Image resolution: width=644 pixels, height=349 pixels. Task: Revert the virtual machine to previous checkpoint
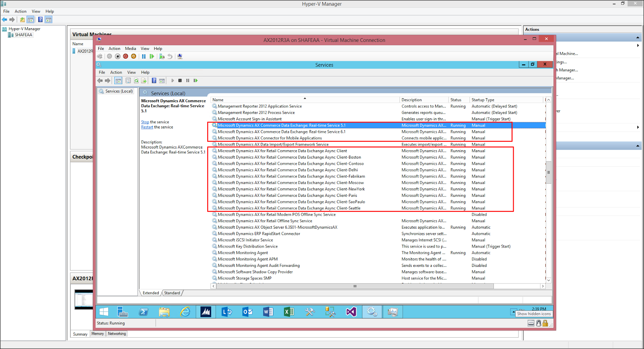[170, 56]
